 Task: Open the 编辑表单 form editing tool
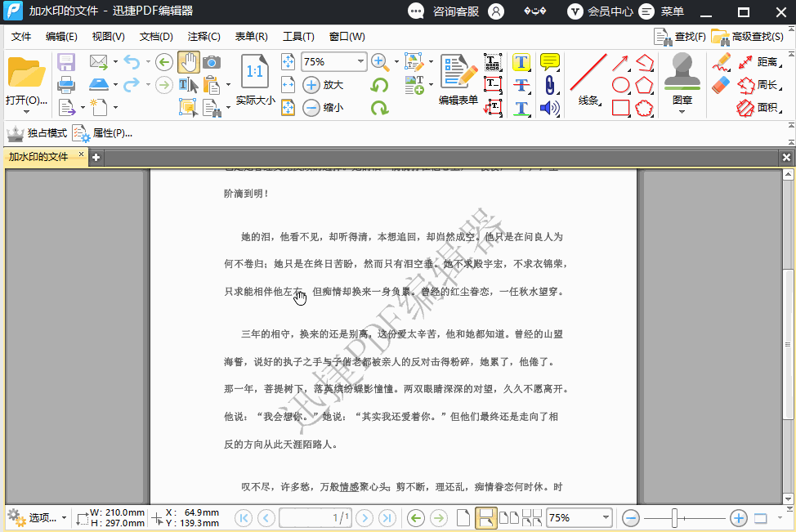pyautogui.click(x=458, y=78)
